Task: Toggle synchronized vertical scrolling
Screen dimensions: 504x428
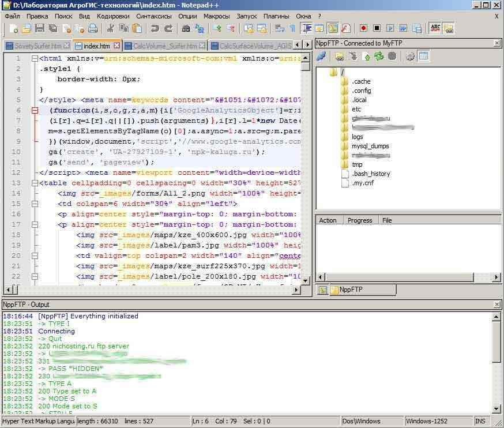Action: 249,29
